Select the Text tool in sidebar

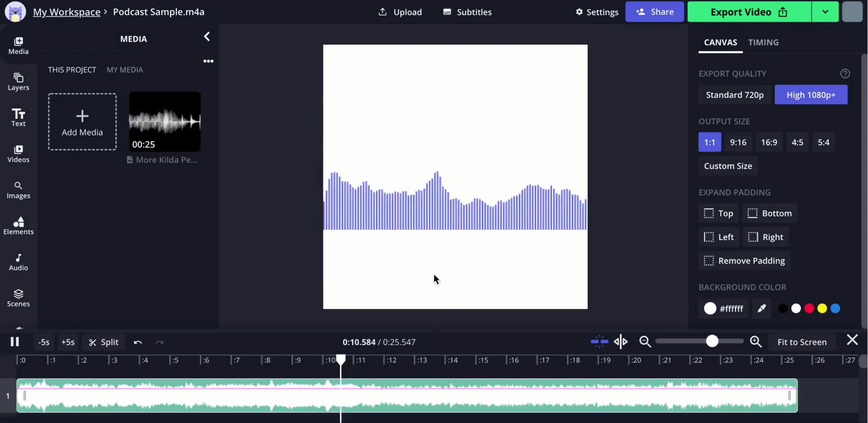coord(18,117)
